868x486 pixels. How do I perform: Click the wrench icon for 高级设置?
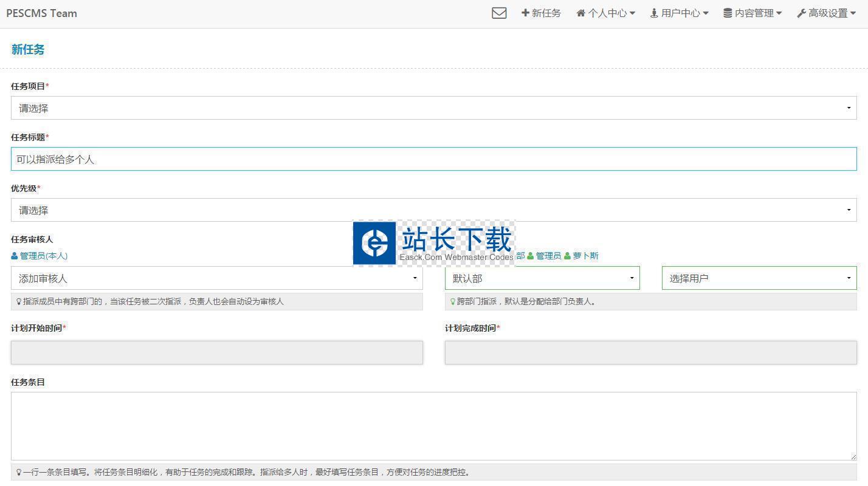[801, 13]
